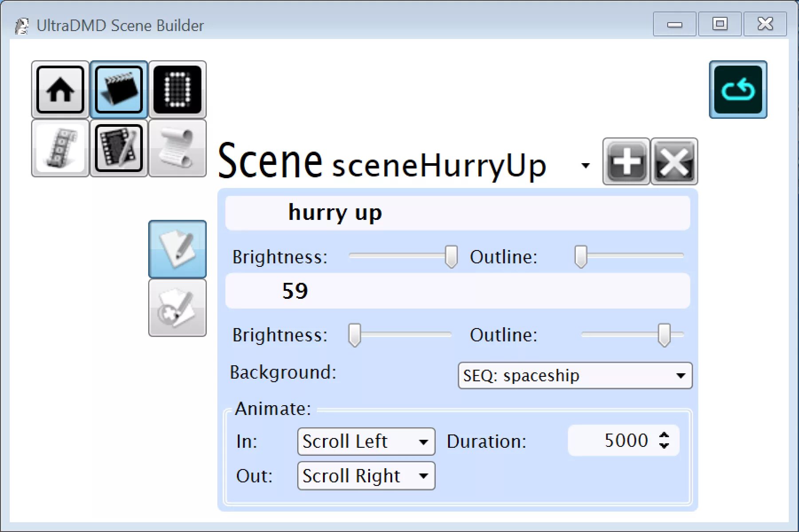
Task: Click the bottom text Outline slider handle
Action: (x=664, y=335)
